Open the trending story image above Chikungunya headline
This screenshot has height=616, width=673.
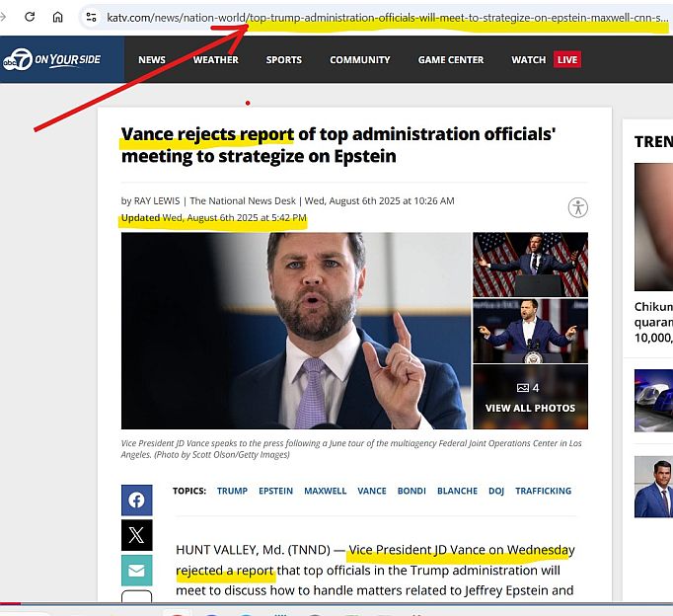tap(653, 227)
